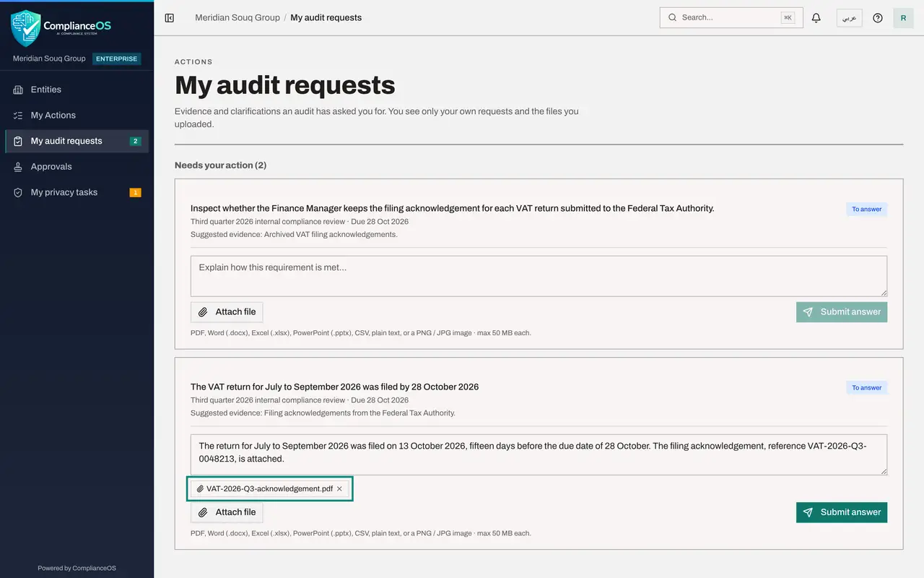Click the Approvals stamp icon
924x578 pixels.
tap(18, 167)
